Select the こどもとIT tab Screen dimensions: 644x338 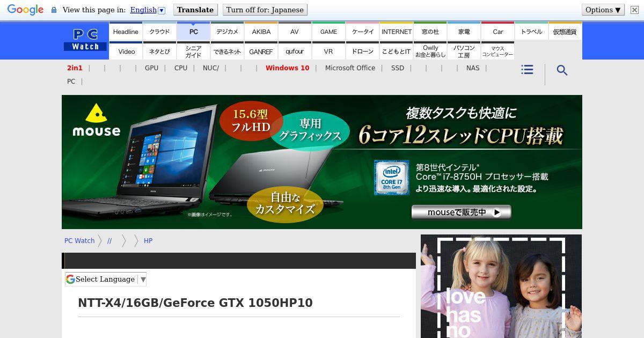(397, 52)
